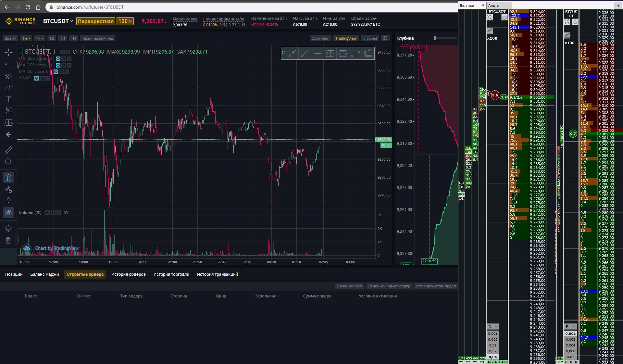The width and height of the screenshot is (623, 364).
Task: Switch to Позиции tab
Action: [x=14, y=274]
